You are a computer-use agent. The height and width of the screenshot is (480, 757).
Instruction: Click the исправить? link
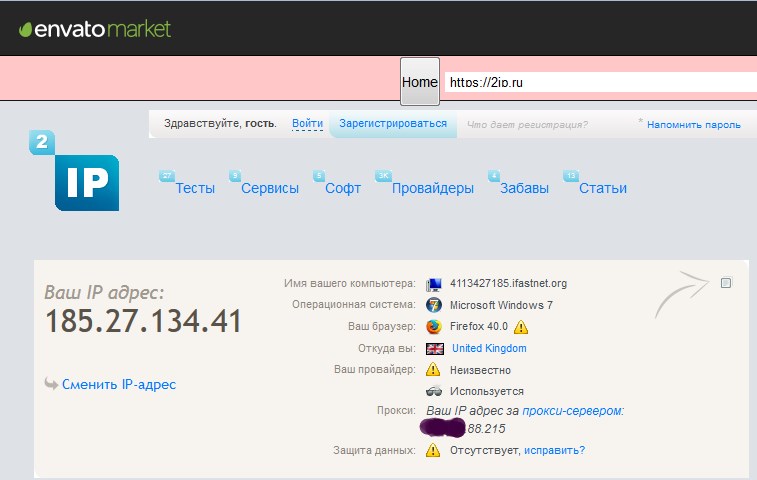click(x=554, y=450)
